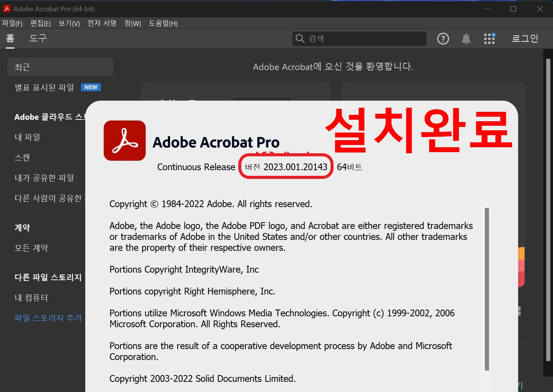Click the search magnifier icon

pos(300,38)
